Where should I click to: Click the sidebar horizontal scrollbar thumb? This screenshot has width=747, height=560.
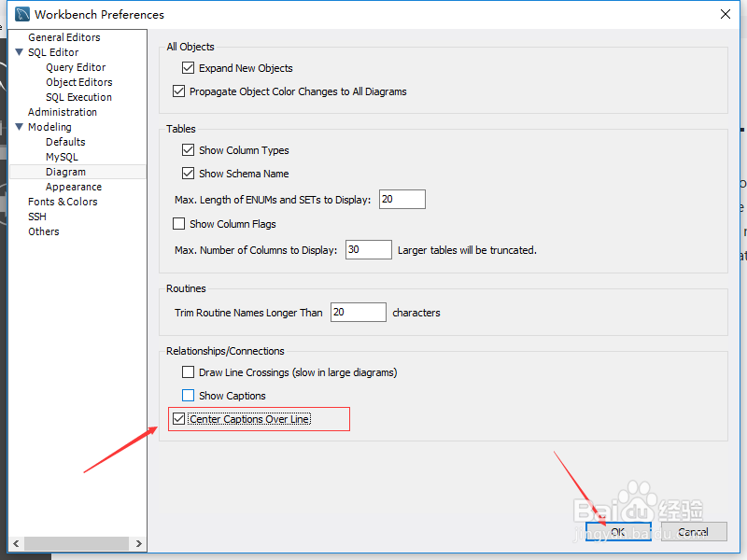(x=77, y=543)
